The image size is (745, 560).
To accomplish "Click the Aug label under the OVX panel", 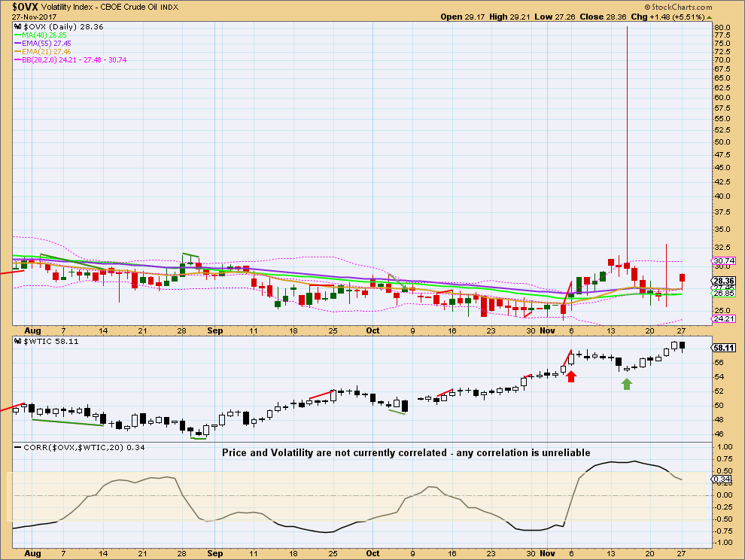I will [32, 331].
